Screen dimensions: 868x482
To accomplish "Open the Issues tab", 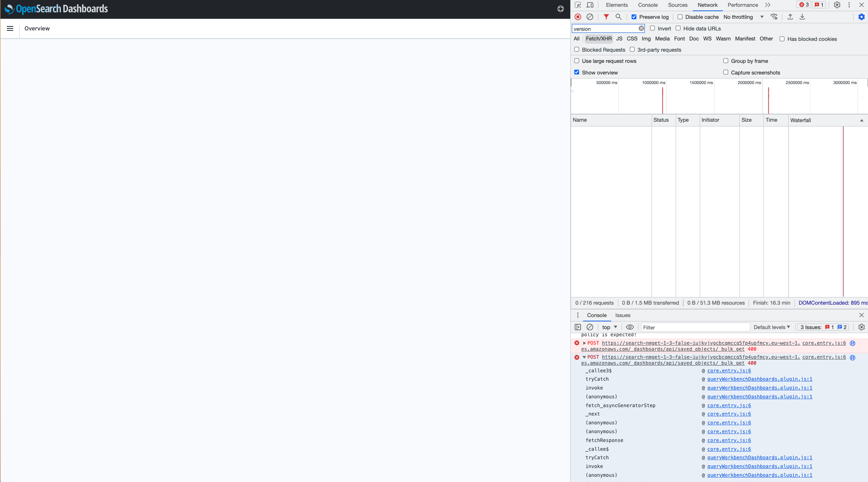I will tap(623, 315).
